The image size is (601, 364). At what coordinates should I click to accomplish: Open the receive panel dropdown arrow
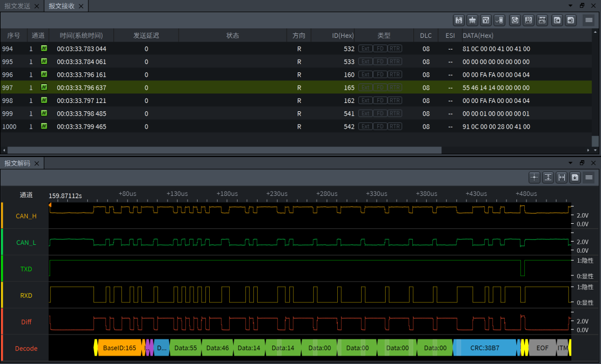[x=570, y=6]
